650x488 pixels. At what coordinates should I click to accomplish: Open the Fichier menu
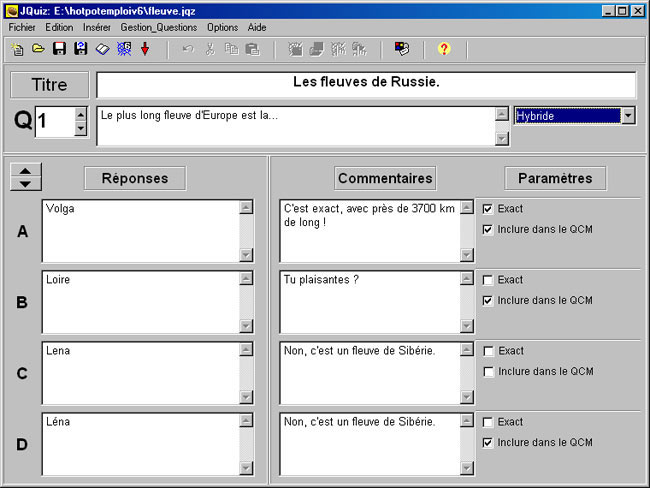pyautogui.click(x=22, y=27)
